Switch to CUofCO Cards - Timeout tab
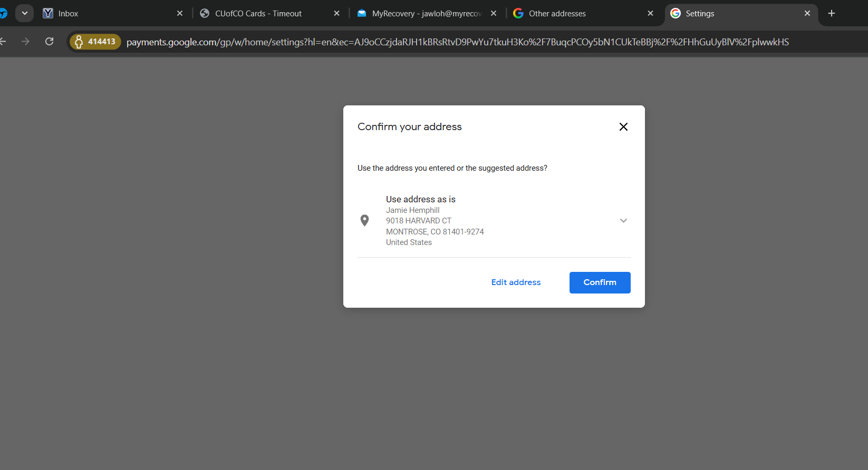The width and height of the screenshot is (868, 470). click(x=258, y=14)
